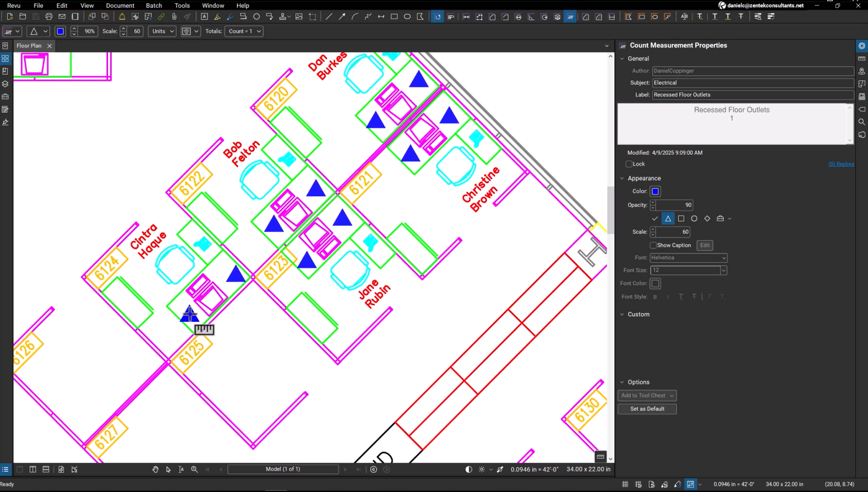The width and height of the screenshot is (868, 492).
Task: Toggle snap to grid in status bar
Action: click(x=638, y=484)
